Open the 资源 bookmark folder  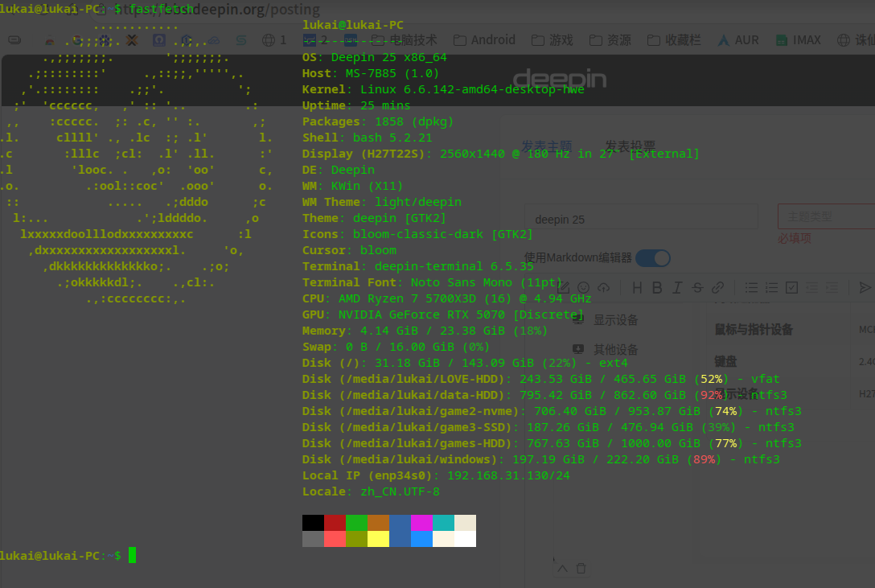coord(610,40)
